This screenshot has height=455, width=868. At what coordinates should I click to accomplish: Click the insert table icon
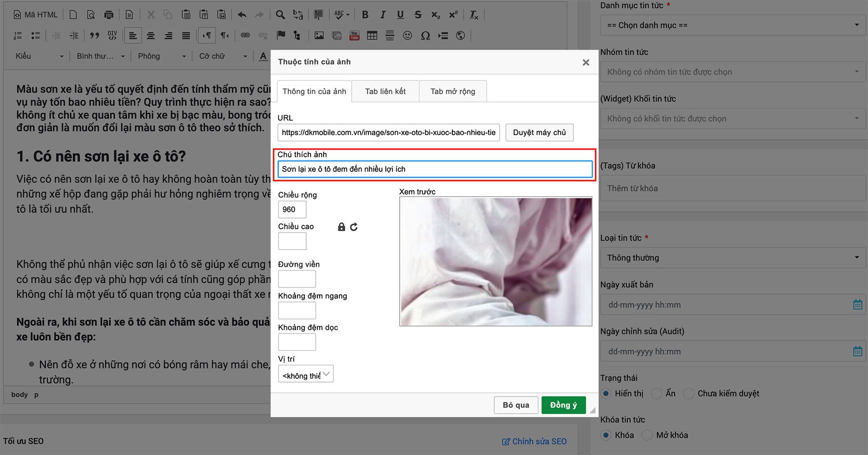pos(372,36)
